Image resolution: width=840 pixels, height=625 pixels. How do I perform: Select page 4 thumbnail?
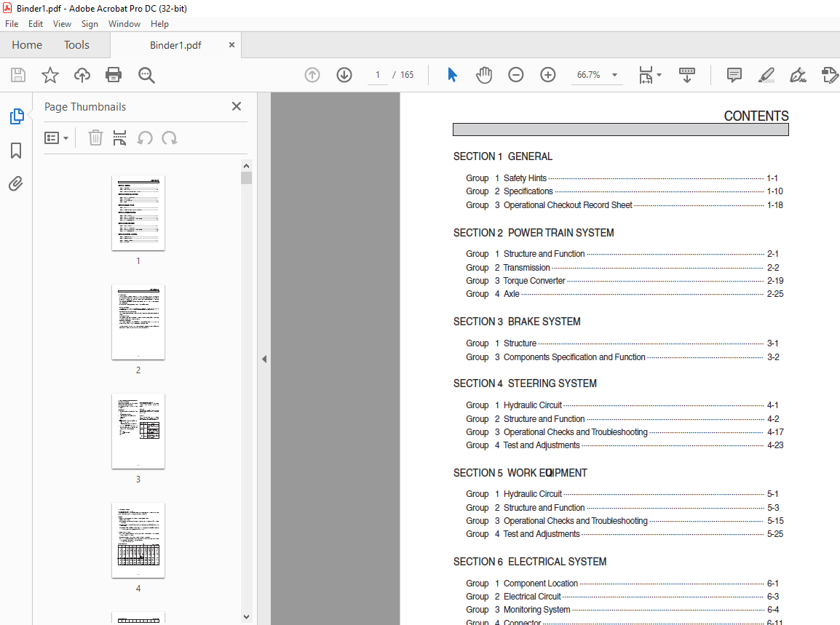(x=138, y=541)
